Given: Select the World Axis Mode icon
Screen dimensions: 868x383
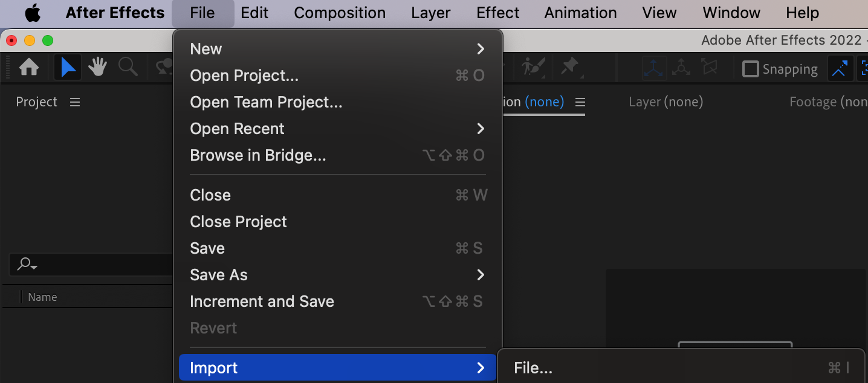Looking at the screenshot, I should click(681, 68).
